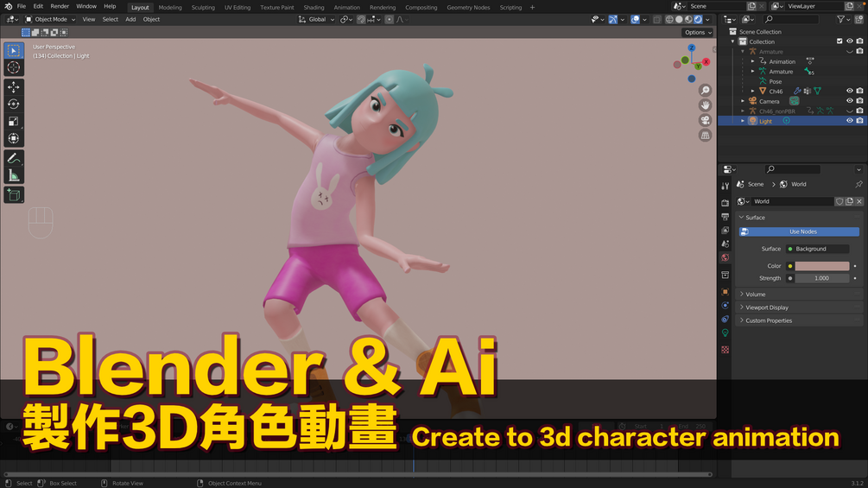This screenshot has width=868, height=488.
Task: Open the Global orientation dropdown
Action: pyautogui.click(x=317, y=19)
